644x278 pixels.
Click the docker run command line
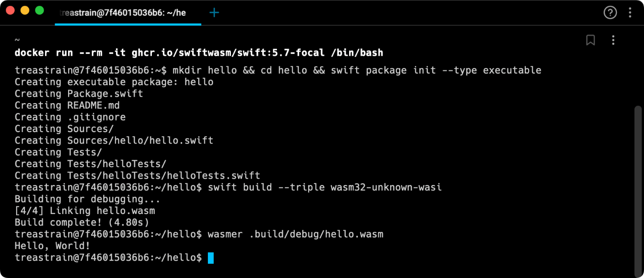[x=199, y=53]
